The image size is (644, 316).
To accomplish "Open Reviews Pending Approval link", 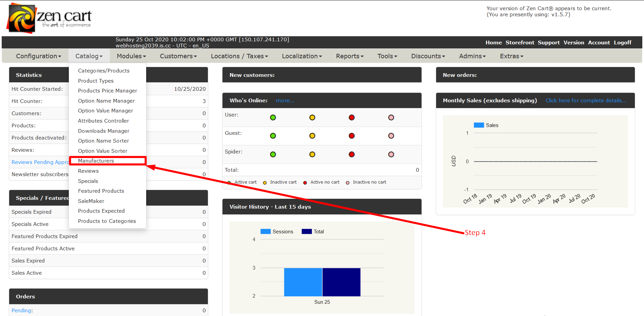I will tap(40, 162).
